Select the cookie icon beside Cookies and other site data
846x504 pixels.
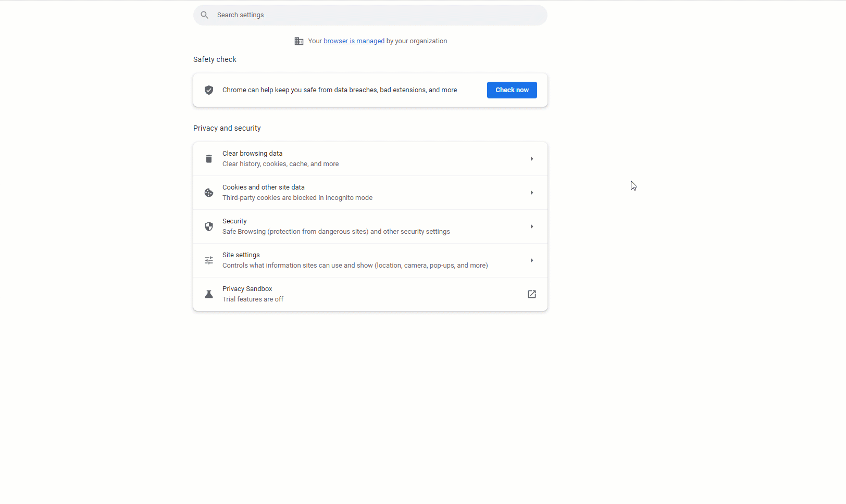tap(208, 192)
